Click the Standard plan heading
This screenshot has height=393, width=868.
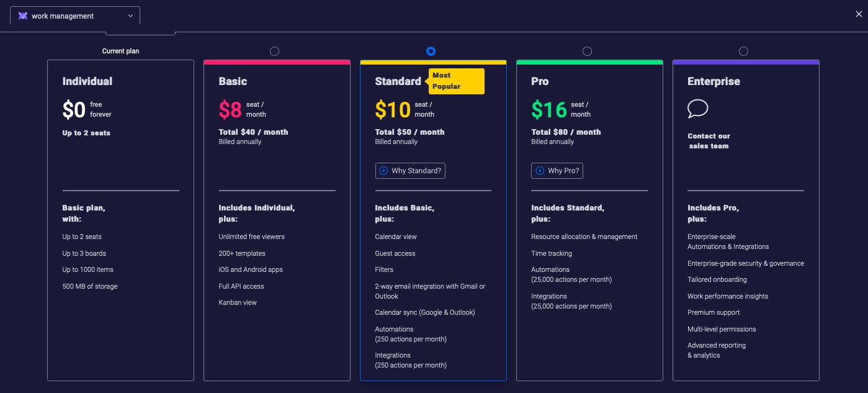coord(398,81)
